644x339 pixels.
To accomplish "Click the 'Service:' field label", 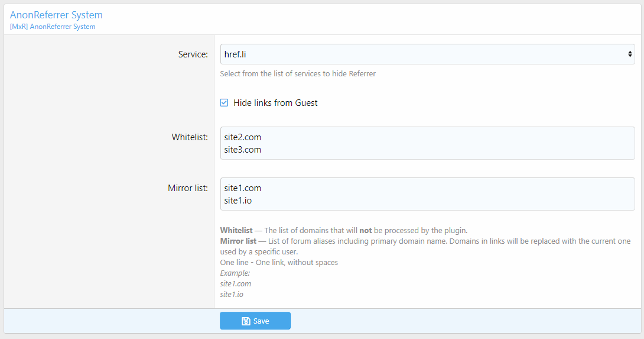I will point(193,54).
